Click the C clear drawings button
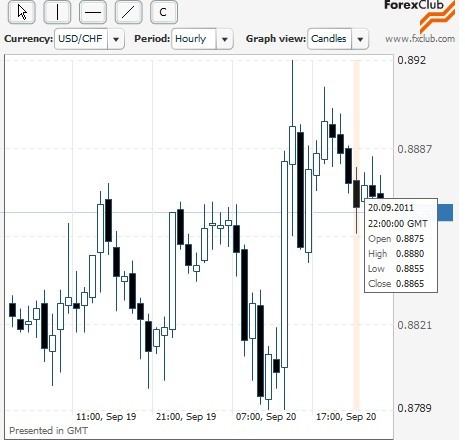Image resolution: width=465 pixels, height=440 pixels. click(164, 12)
